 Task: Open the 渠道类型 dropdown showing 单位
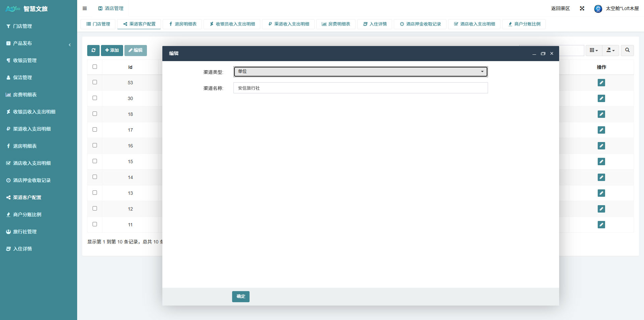(361, 72)
